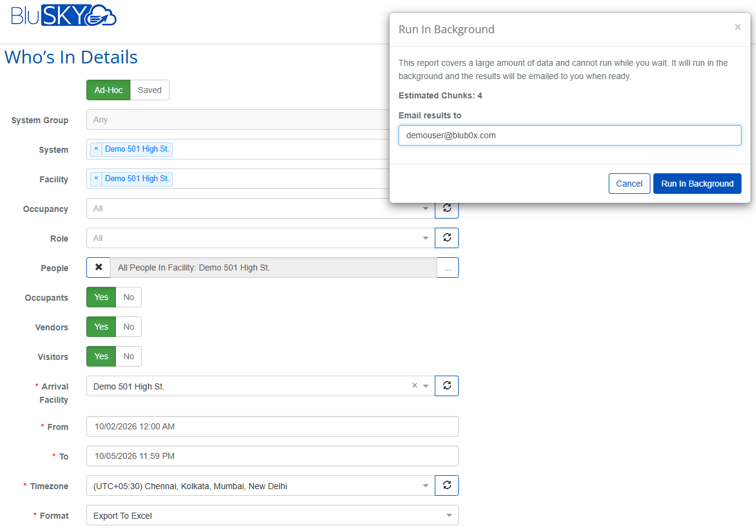Image resolution: width=756 pixels, height=532 pixels.
Task: Click the Arrival Facility label
Action: (x=54, y=393)
